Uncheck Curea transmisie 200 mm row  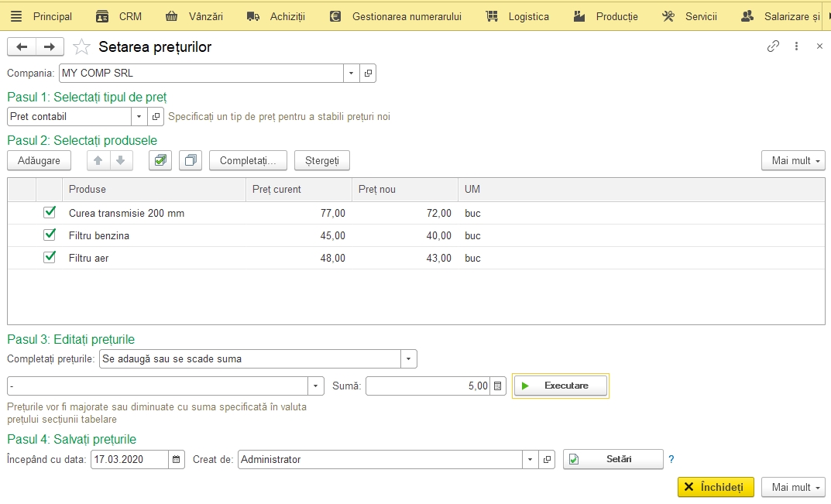[x=50, y=213]
